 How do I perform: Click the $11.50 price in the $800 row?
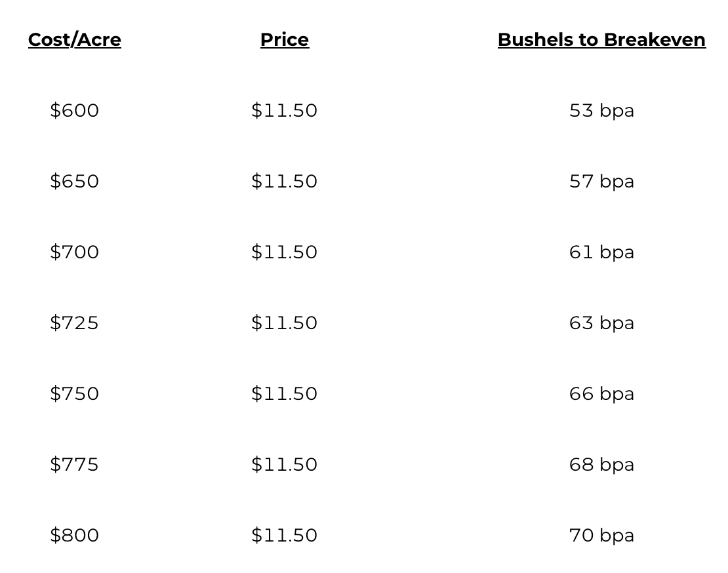285,535
